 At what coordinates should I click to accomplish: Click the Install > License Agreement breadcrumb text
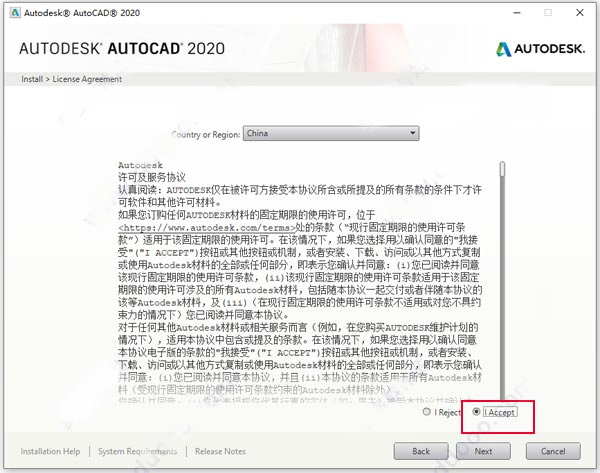72,79
